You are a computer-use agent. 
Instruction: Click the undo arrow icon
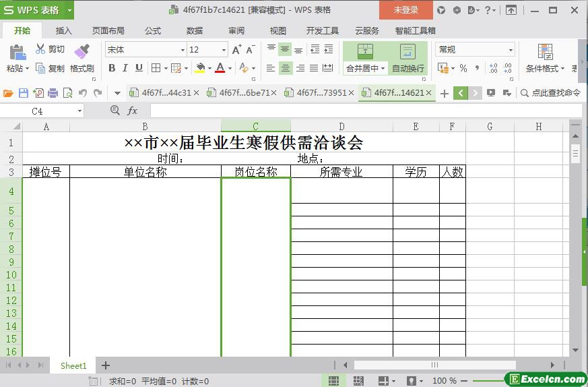pyautogui.click(x=83, y=93)
